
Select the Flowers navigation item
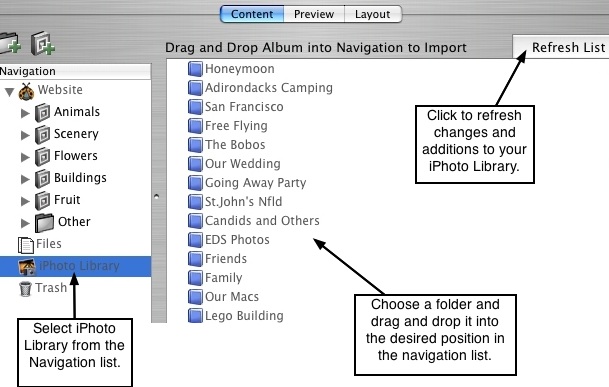(x=76, y=156)
